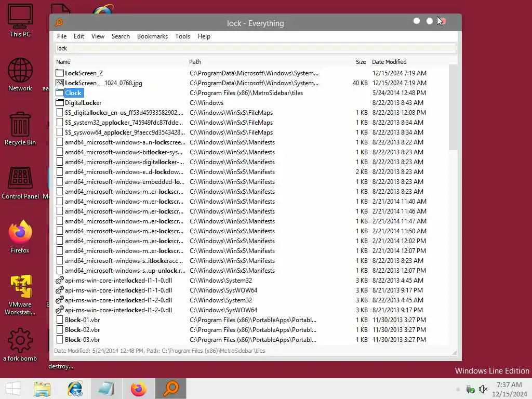
Task: Click the muted volume tray icon
Action: [x=483, y=389]
